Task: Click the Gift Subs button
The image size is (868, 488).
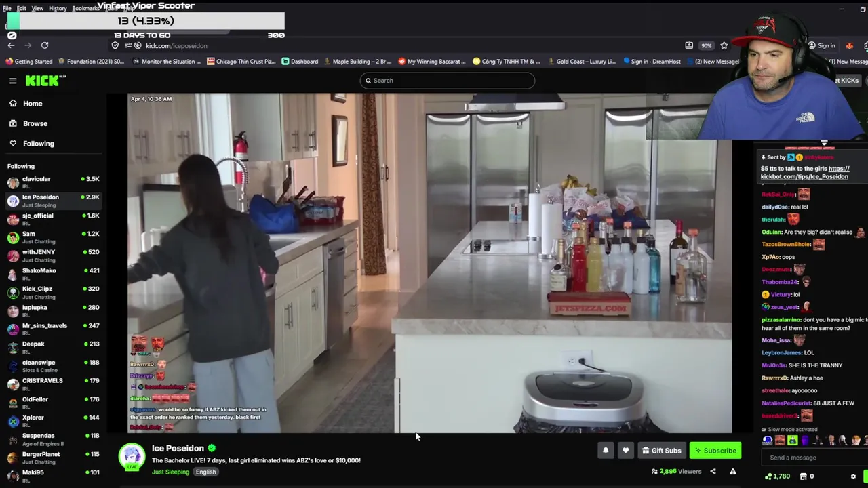Action: 661,451
